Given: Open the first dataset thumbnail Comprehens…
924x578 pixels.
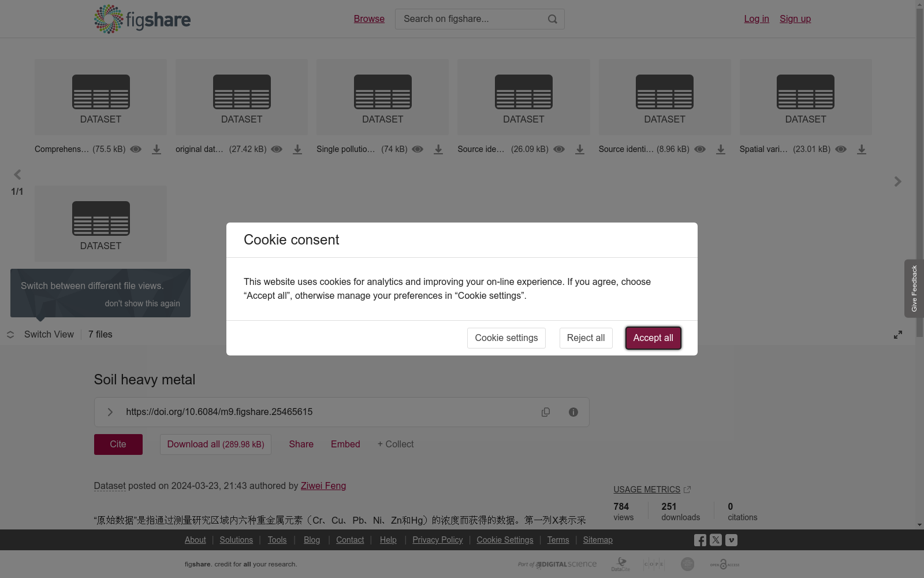Looking at the screenshot, I should click(101, 97).
